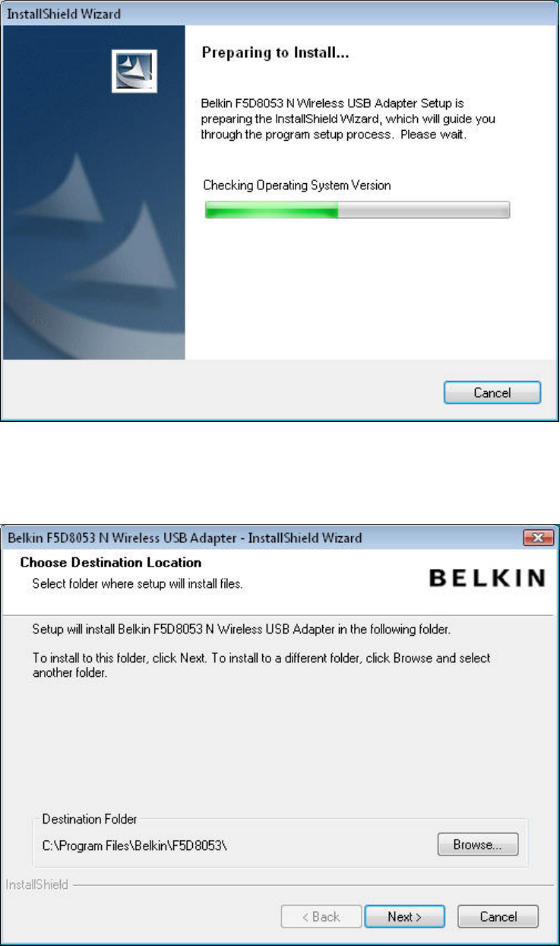560x946 pixels.
Task: Click the "InstallShield Wizard" title bar
Action: 280,14
